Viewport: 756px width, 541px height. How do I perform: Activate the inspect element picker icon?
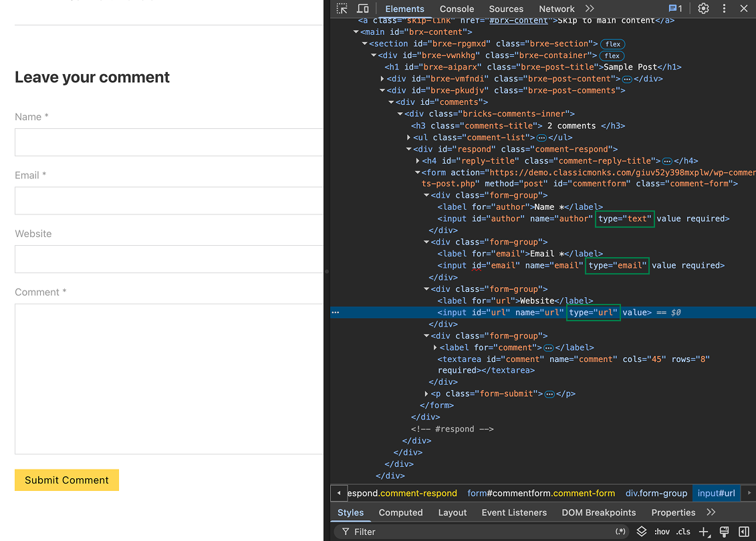point(342,9)
